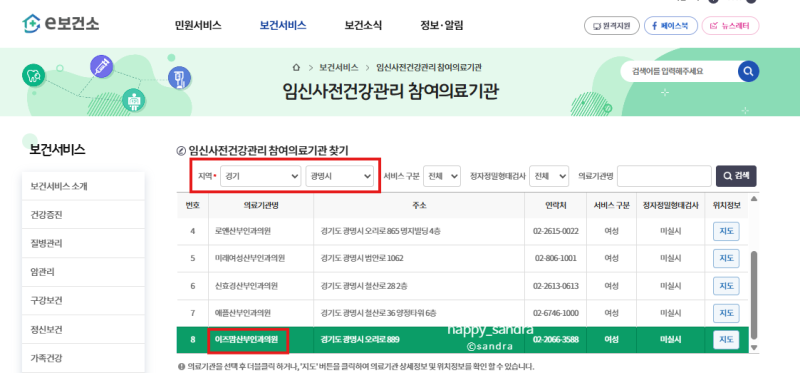This screenshot has height=373, width=800.
Task: Open the 정보·알림 menu
Action: click(x=442, y=26)
